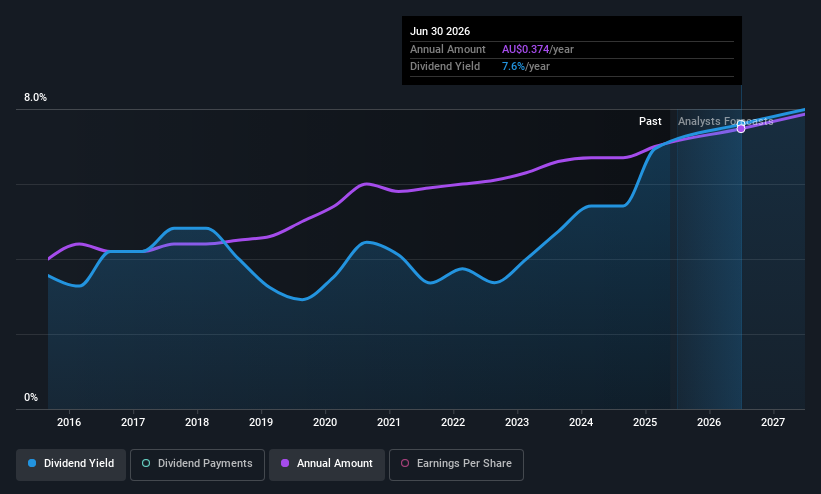Toggle the Dividend Yield series
Screen dimensions: 821x494
71,464
